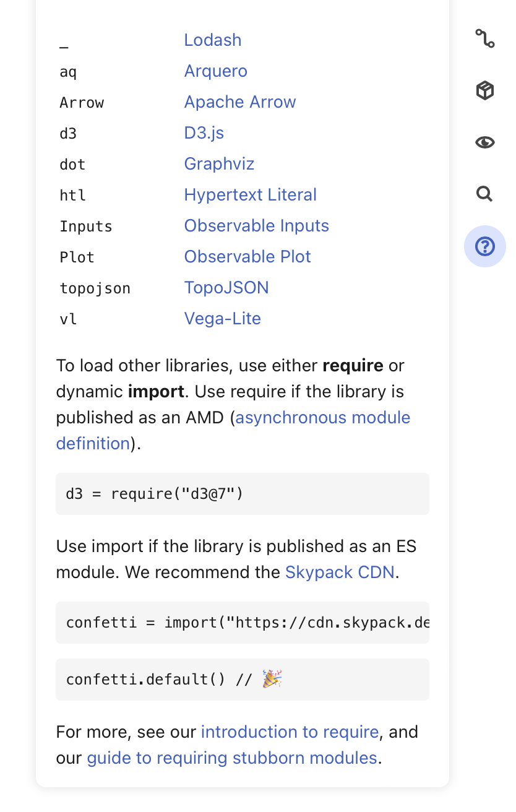
Task: Open the D3.js link
Action: click(204, 133)
